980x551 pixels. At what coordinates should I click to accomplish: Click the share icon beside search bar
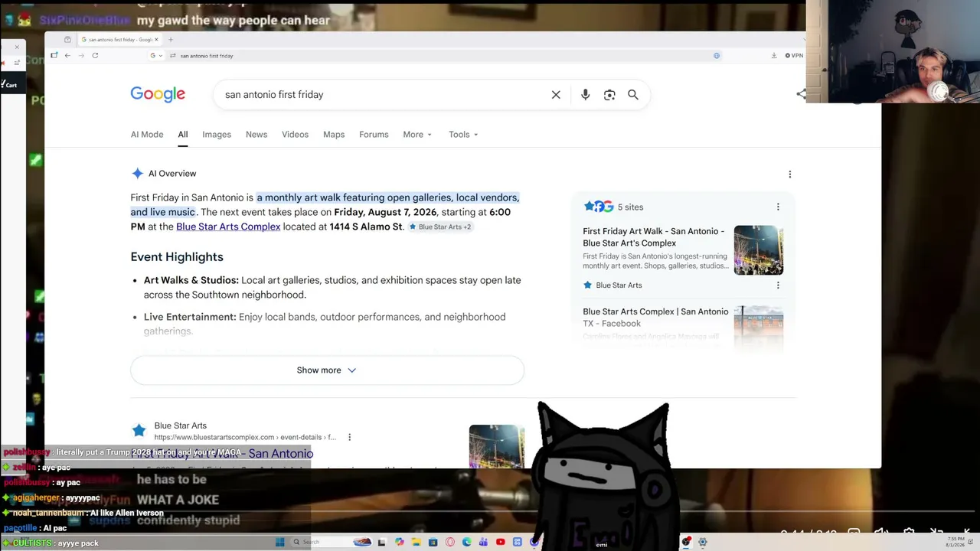(801, 94)
